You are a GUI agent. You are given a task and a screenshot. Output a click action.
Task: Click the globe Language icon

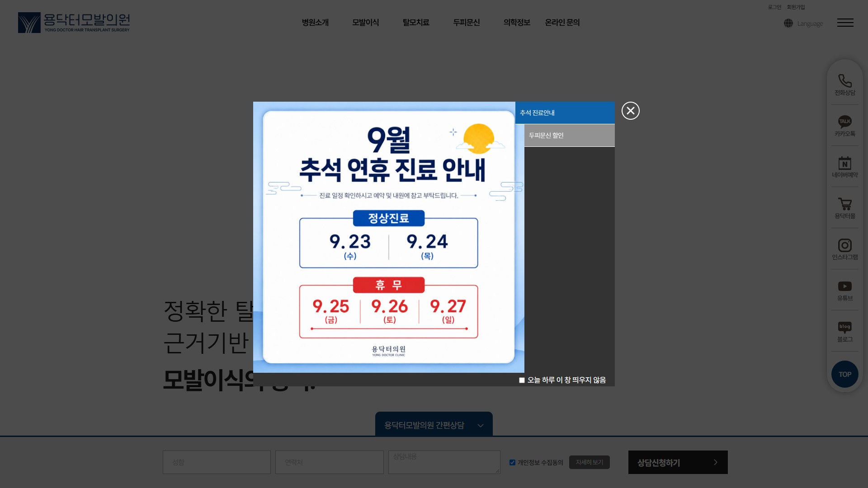pyautogui.click(x=788, y=23)
